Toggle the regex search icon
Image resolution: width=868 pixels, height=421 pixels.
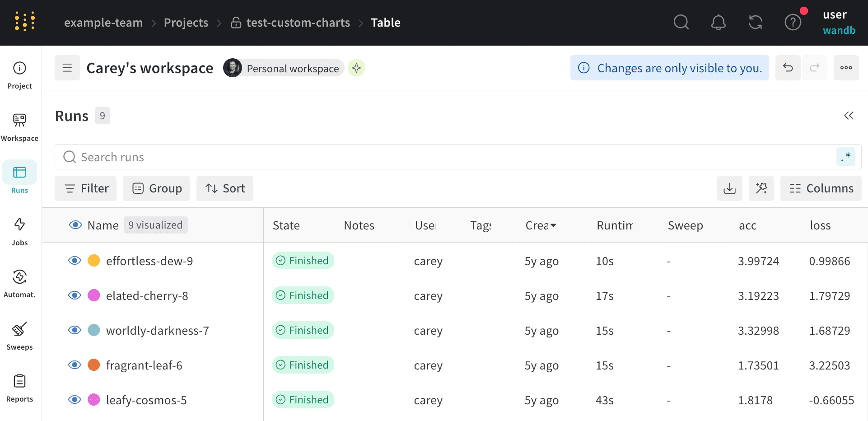(845, 157)
